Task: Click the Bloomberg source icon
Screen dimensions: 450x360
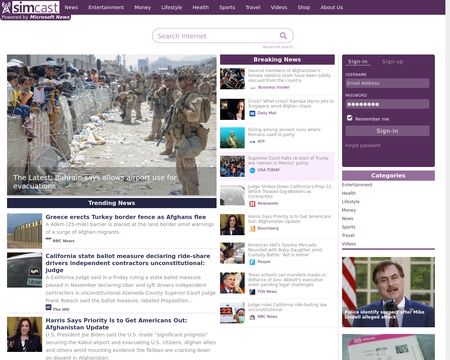Action: [x=252, y=228]
